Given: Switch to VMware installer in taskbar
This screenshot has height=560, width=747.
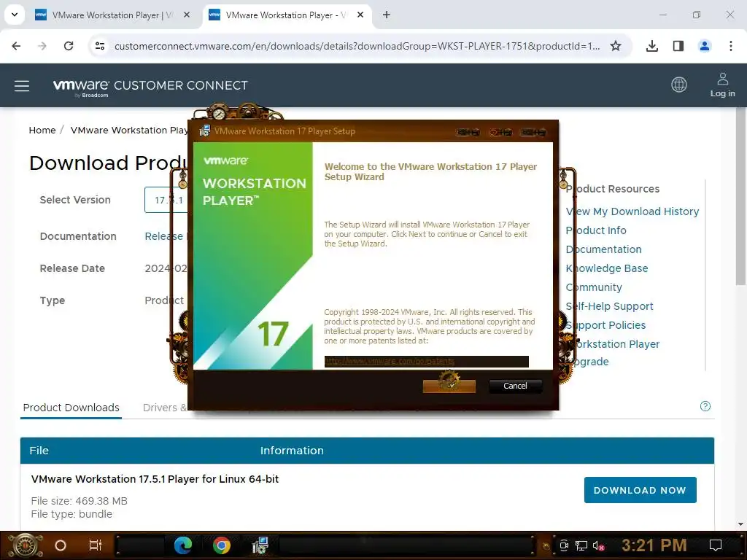Looking at the screenshot, I should 260,545.
